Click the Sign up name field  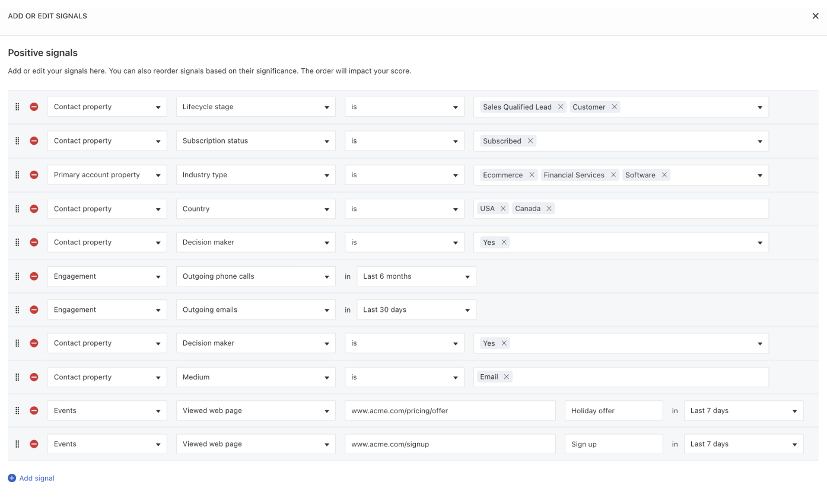pyautogui.click(x=613, y=444)
